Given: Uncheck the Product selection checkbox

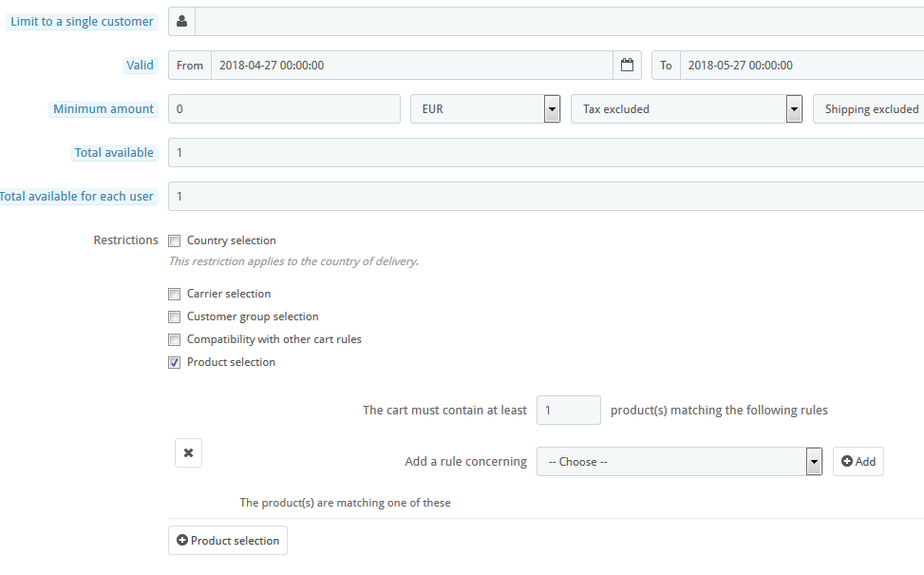Looking at the screenshot, I should 175,363.
